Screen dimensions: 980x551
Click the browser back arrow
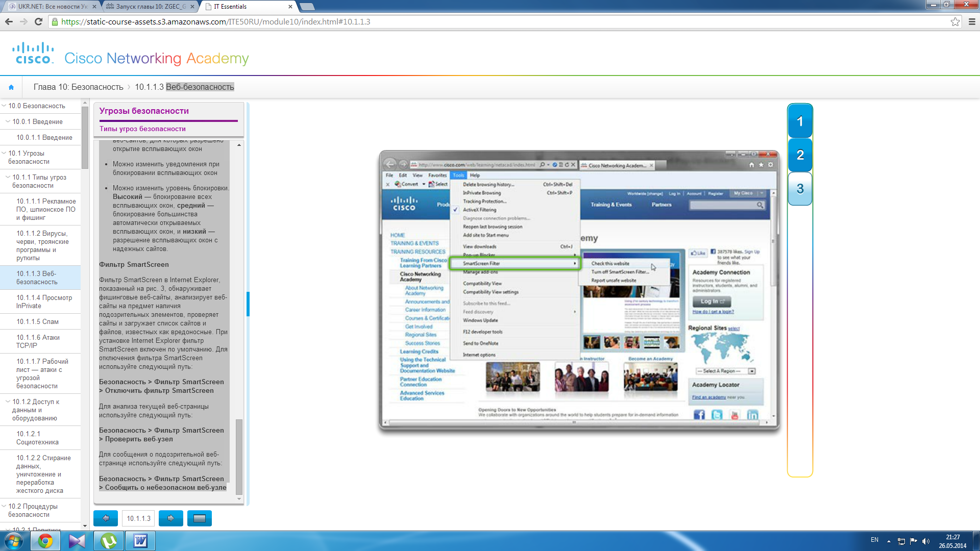(x=9, y=21)
